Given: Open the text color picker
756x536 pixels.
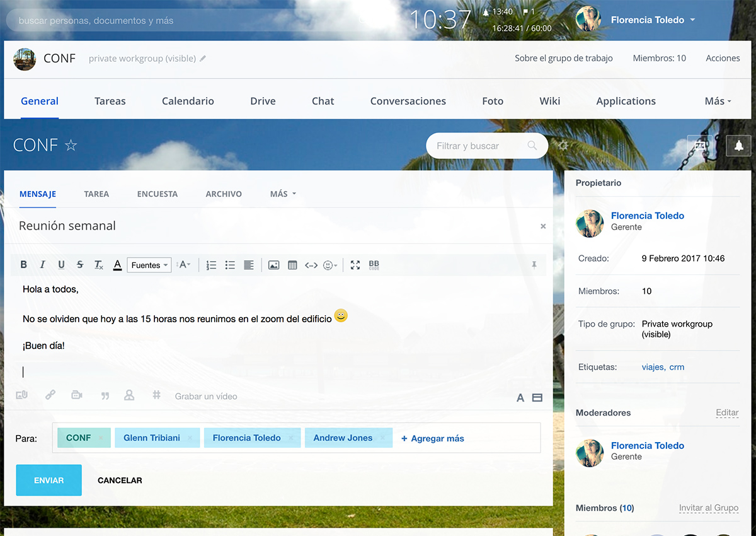Looking at the screenshot, I should pyautogui.click(x=117, y=265).
